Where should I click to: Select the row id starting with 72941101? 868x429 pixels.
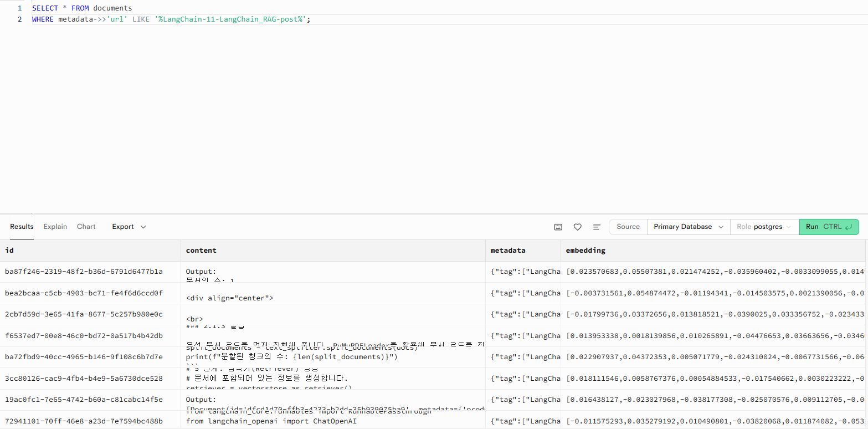(x=84, y=421)
